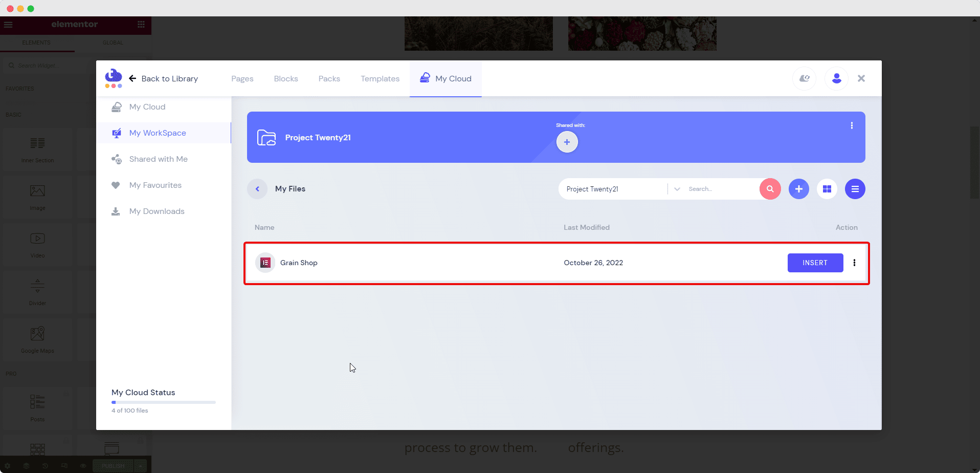The image size is (980, 473).
Task: Open the Elementor widgets grid icon
Action: (141, 24)
